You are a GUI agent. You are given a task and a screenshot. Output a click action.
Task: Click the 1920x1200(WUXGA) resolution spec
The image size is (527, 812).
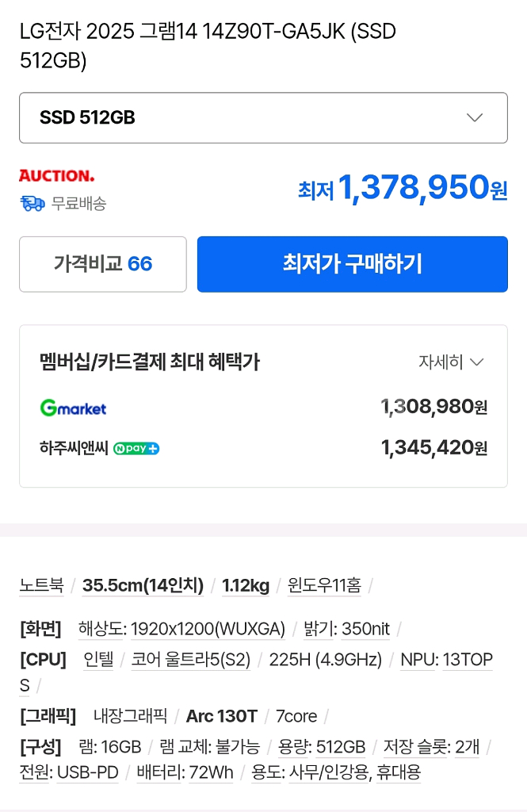(208, 630)
